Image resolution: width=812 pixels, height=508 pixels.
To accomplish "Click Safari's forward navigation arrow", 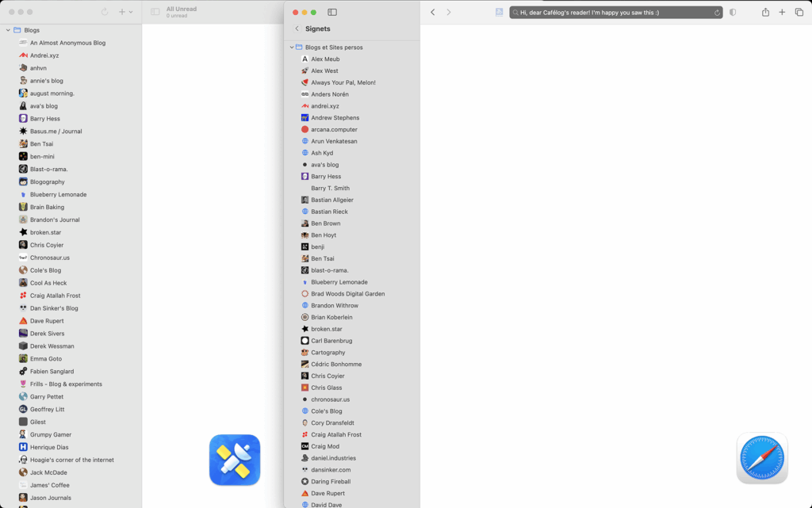I will click(449, 13).
